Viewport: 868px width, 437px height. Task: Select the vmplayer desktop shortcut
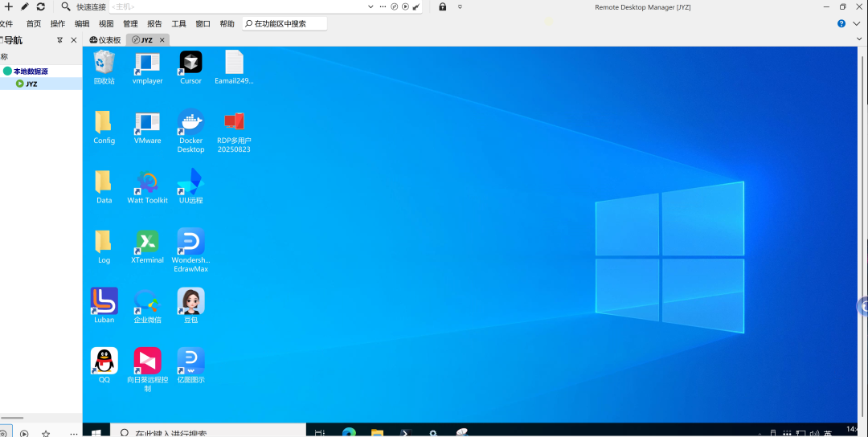(x=147, y=67)
